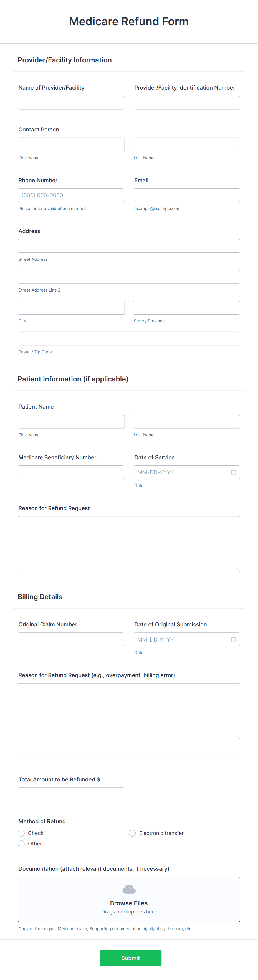The height and width of the screenshot is (980, 258).
Task: Choose the Other refund method option
Action: pos(21,844)
